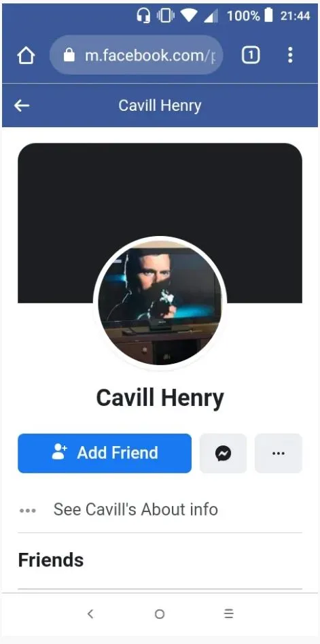Tap the battery icon in the status bar

coord(268,16)
